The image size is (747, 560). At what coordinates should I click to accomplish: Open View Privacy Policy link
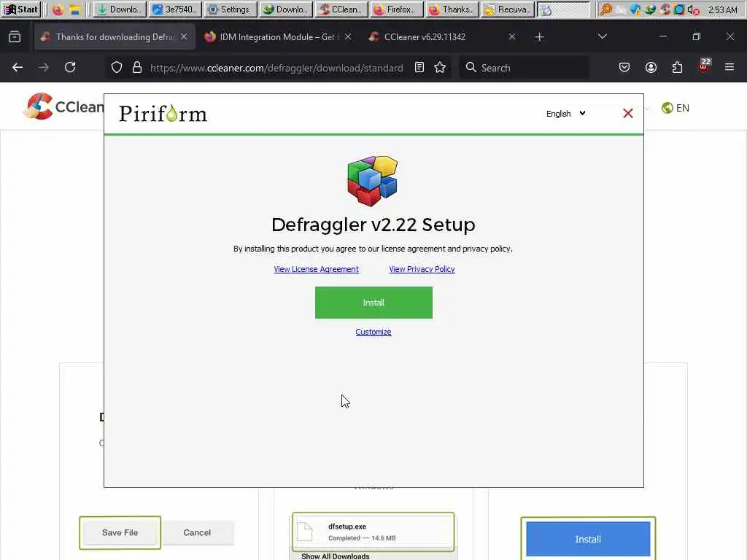[x=422, y=269]
